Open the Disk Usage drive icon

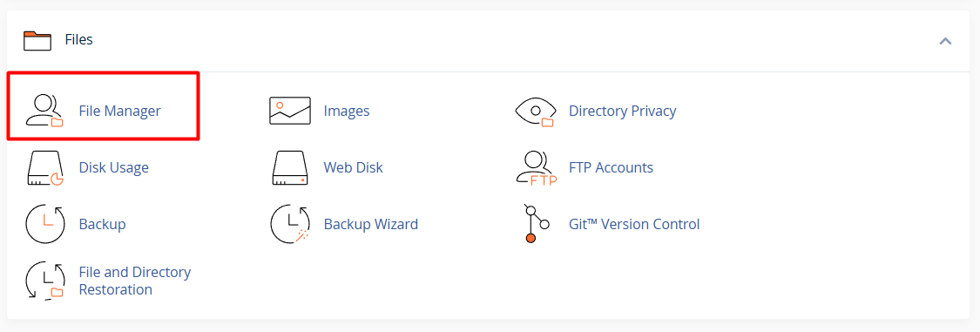coord(46,167)
